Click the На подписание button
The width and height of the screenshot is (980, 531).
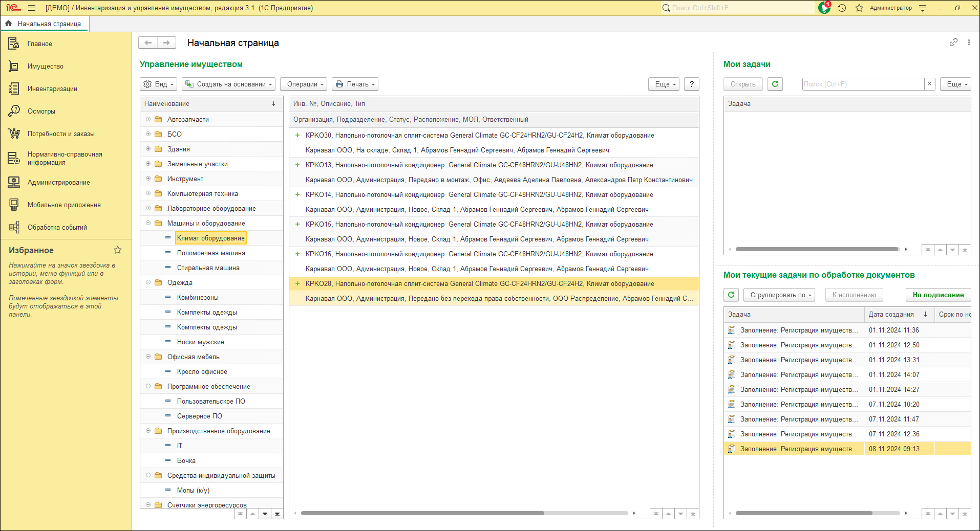[938, 295]
